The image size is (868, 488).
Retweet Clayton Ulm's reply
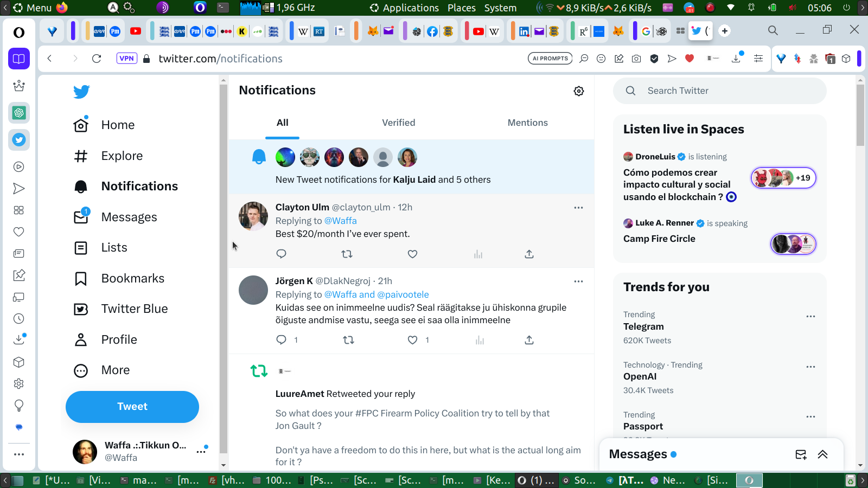click(x=347, y=254)
